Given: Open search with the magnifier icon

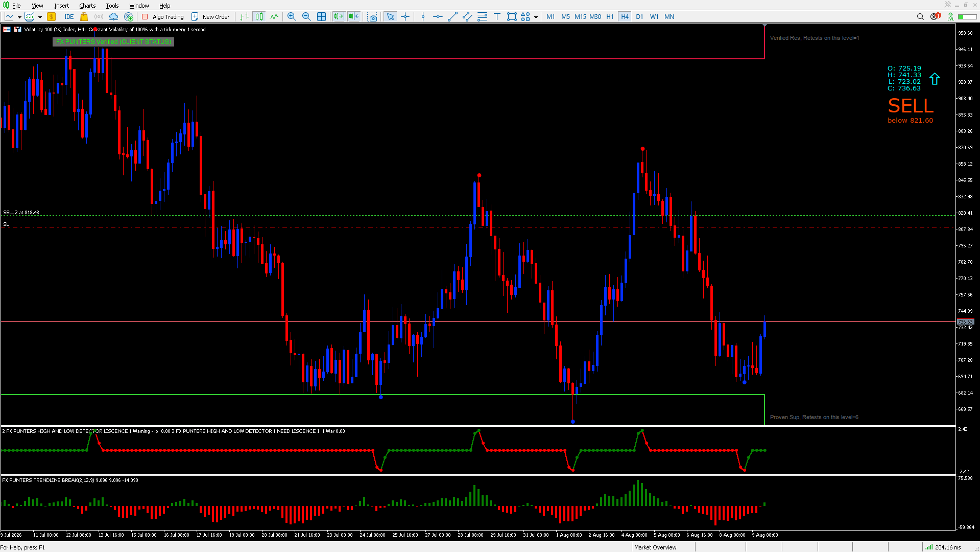Looking at the screenshot, I should [920, 17].
